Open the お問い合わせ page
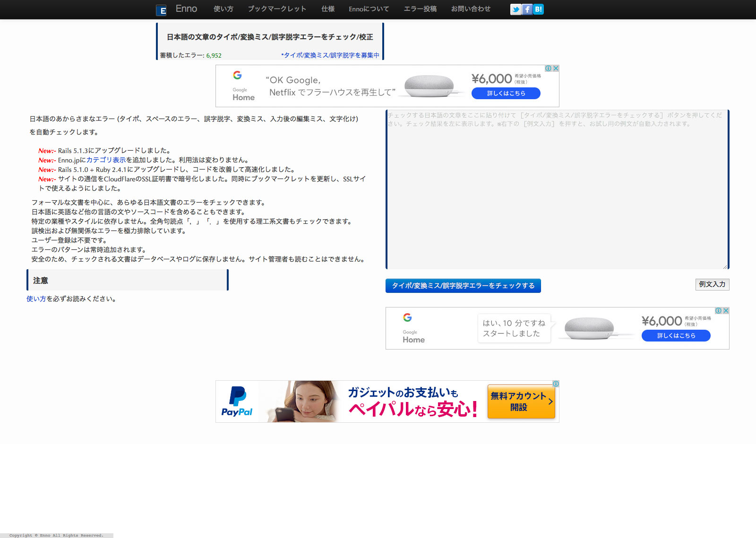 click(x=471, y=9)
